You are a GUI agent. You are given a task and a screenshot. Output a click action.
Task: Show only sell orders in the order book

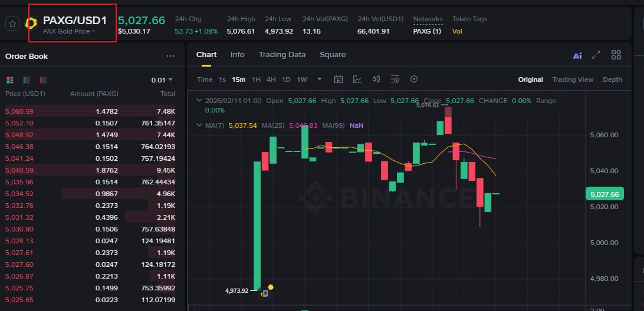click(42, 80)
